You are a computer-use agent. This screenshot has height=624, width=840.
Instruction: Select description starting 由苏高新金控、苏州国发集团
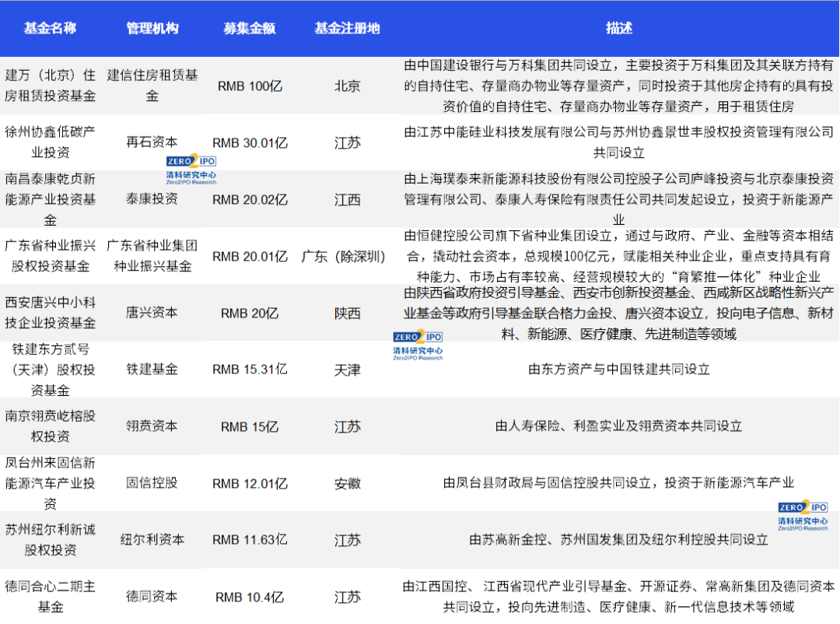coord(619,539)
